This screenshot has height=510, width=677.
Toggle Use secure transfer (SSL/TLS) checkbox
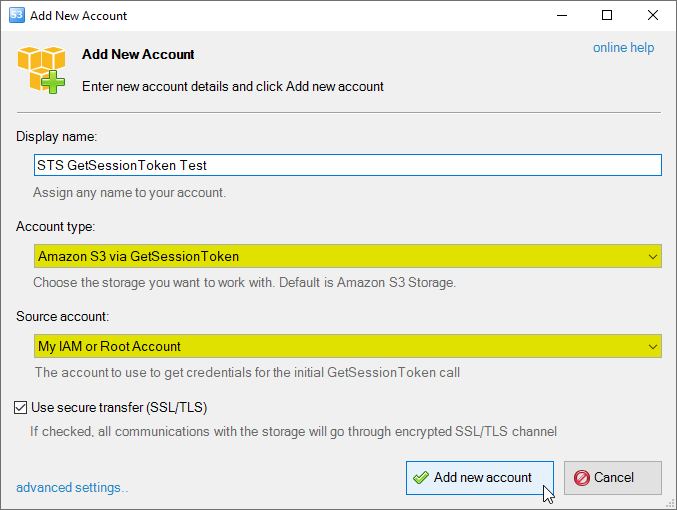click(x=20, y=407)
